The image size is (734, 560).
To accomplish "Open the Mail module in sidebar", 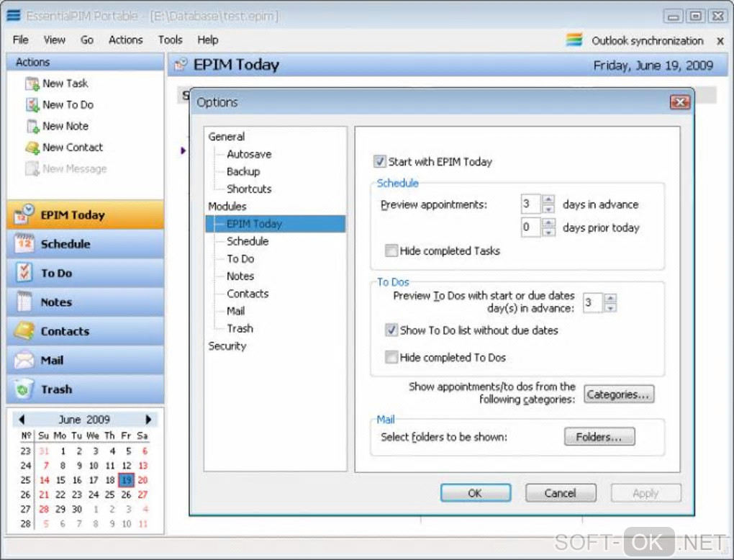I will point(85,360).
